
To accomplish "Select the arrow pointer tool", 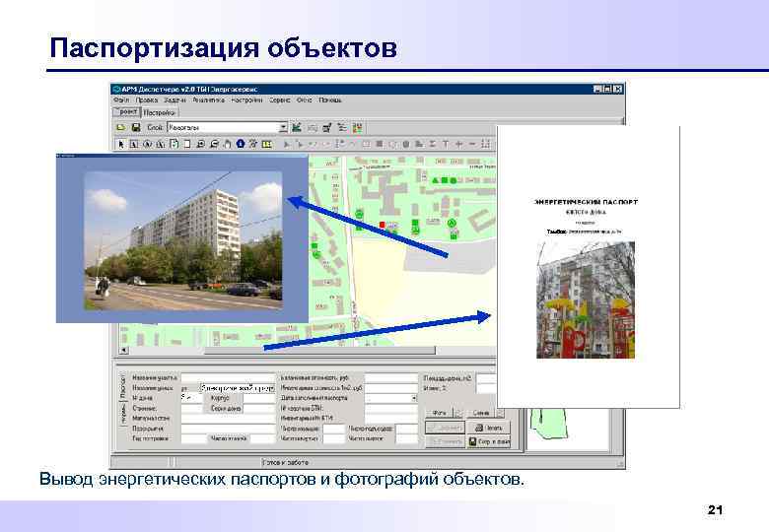I will pos(120,144).
